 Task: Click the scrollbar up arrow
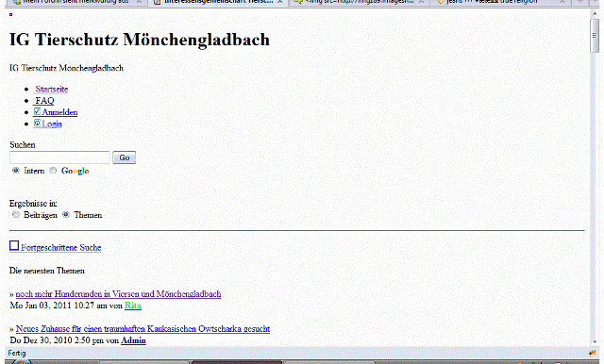tap(595, 14)
